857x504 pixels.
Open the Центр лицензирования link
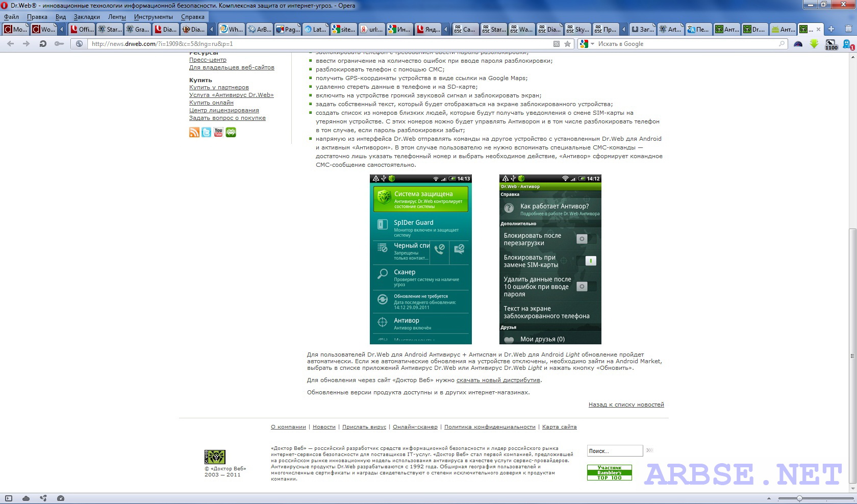pyautogui.click(x=224, y=110)
